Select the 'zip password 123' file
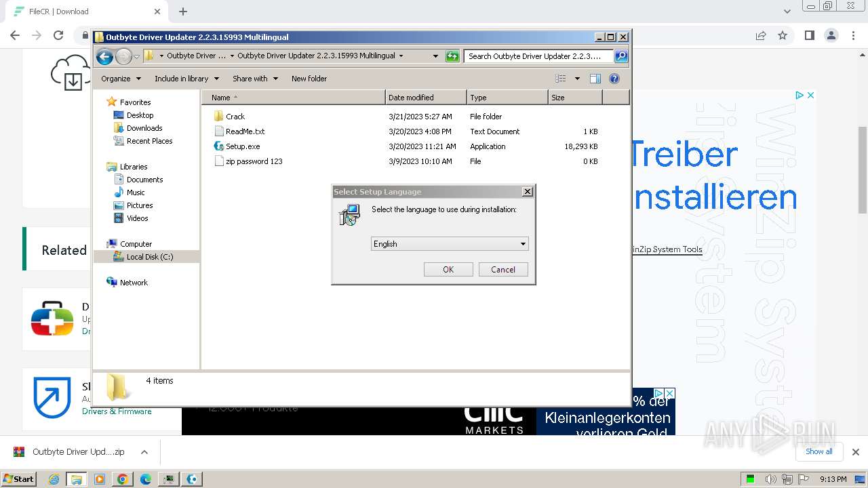 pyautogui.click(x=254, y=161)
